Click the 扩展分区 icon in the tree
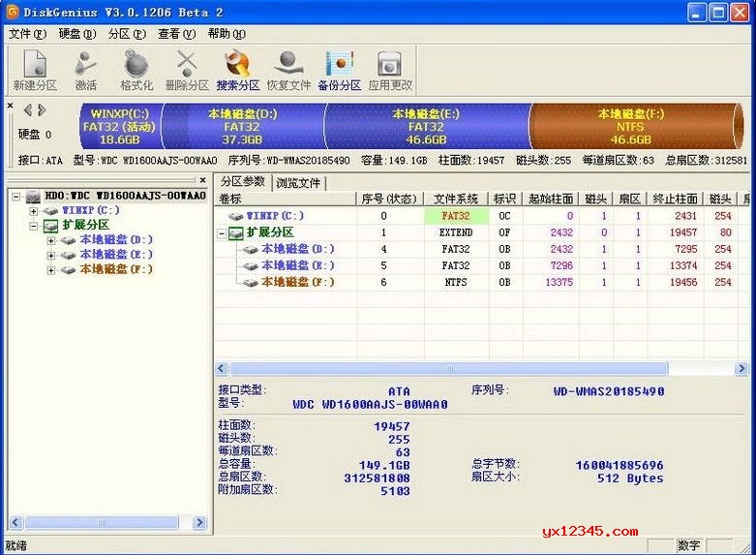Viewport: 756px width, 555px height. tap(51, 226)
